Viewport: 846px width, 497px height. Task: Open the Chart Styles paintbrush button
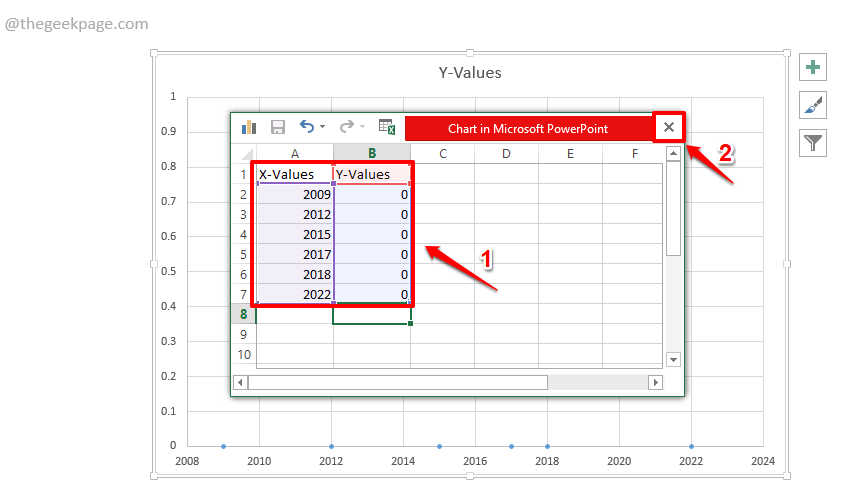click(813, 105)
